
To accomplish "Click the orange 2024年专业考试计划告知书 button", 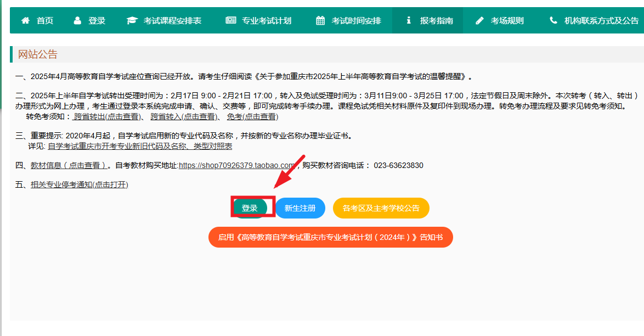I will point(330,237).
